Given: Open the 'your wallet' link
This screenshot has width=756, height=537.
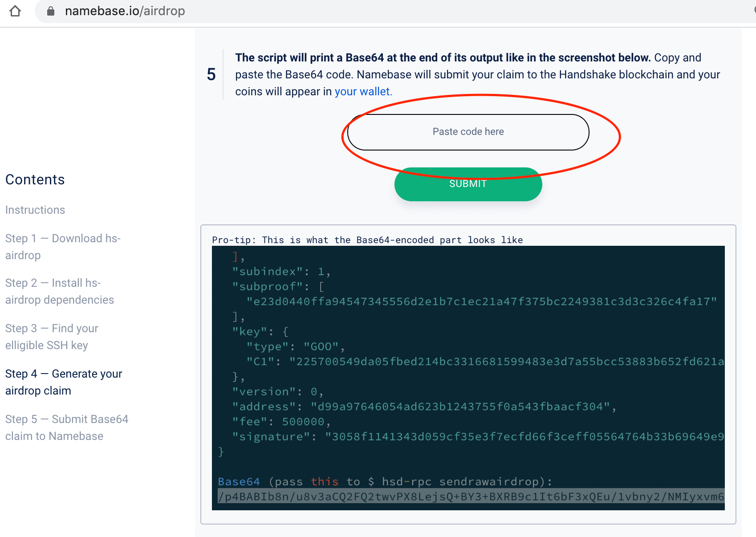Looking at the screenshot, I should pyautogui.click(x=363, y=91).
